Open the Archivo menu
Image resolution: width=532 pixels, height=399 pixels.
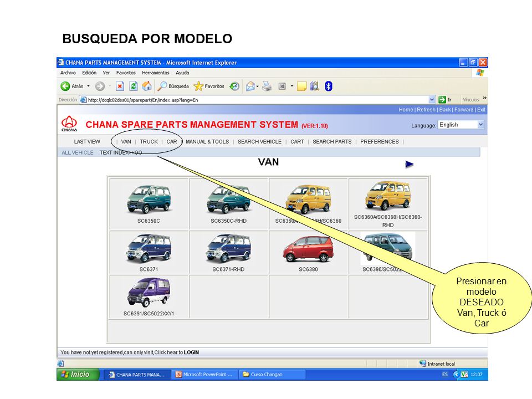click(x=68, y=73)
